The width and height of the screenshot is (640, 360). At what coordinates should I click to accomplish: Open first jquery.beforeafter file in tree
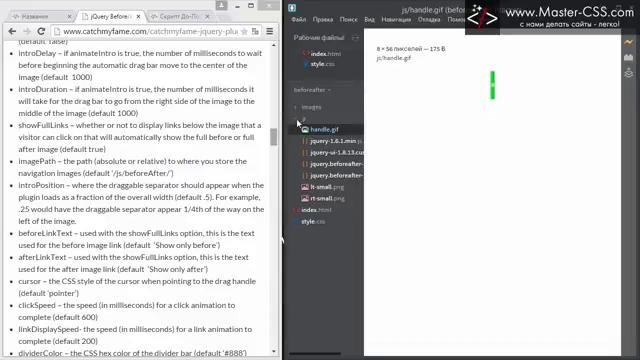(x=336, y=164)
